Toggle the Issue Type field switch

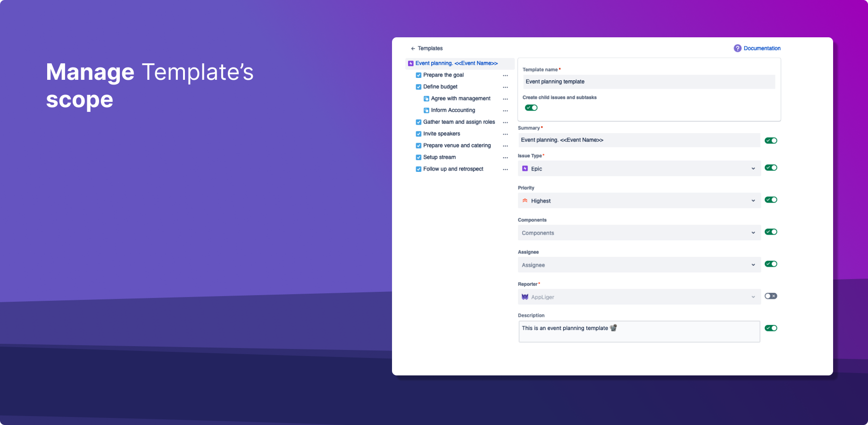pos(771,168)
